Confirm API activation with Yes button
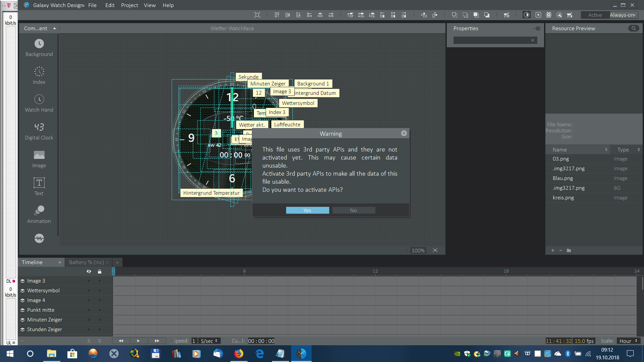This screenshot has width=644, height=362. [x=307, y=210]
